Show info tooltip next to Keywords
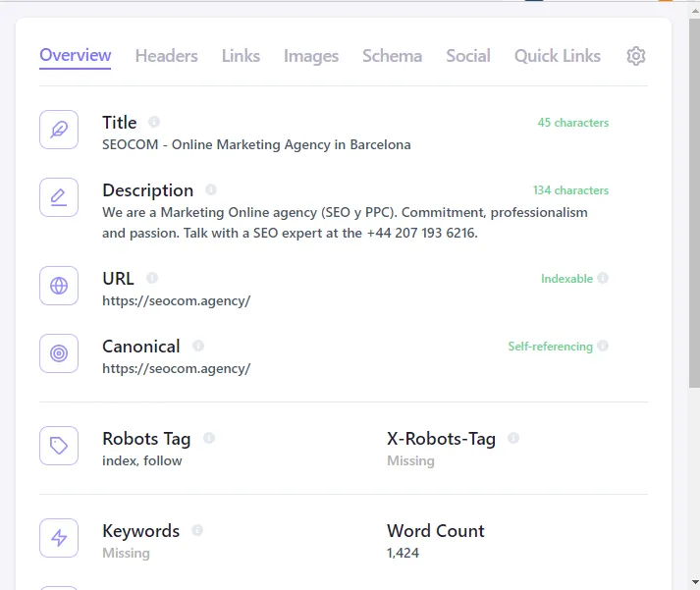Image resolution: width=700 pixels, height=590 pixels. point(197,530)
